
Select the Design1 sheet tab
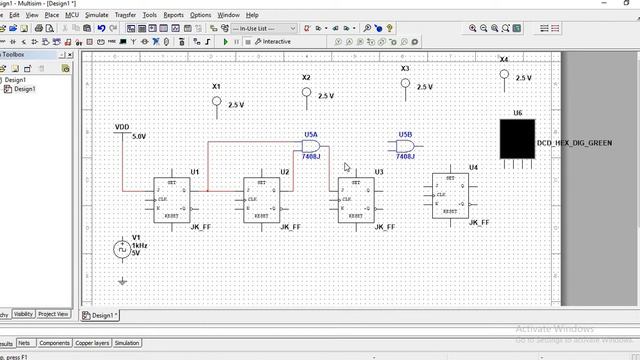(100, 315)
